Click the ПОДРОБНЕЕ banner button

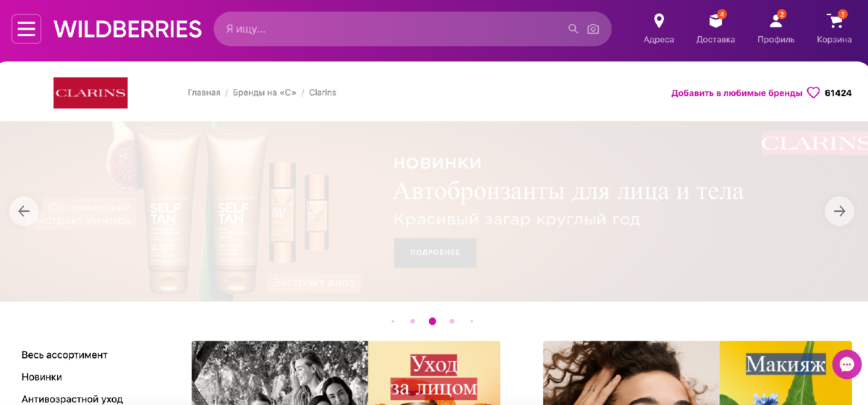click(x=435, y=253)
